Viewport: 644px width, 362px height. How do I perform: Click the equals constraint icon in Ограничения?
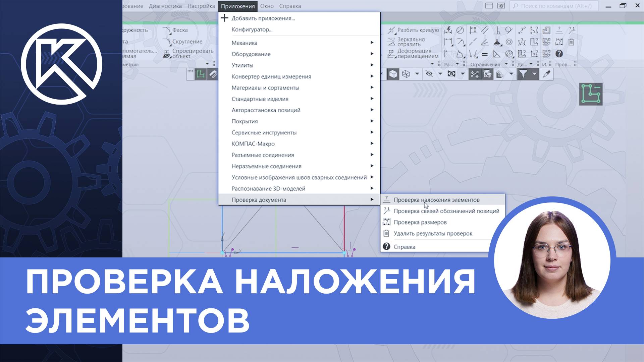(485, 54)
